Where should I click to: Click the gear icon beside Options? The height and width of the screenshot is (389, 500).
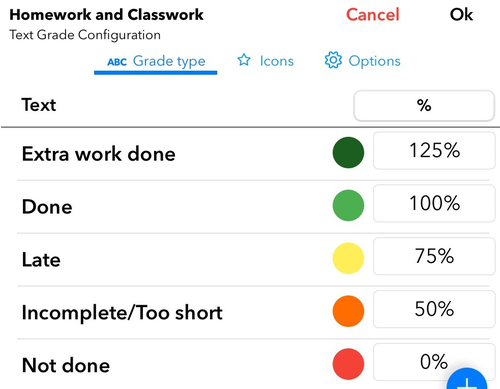click(333, 60)
